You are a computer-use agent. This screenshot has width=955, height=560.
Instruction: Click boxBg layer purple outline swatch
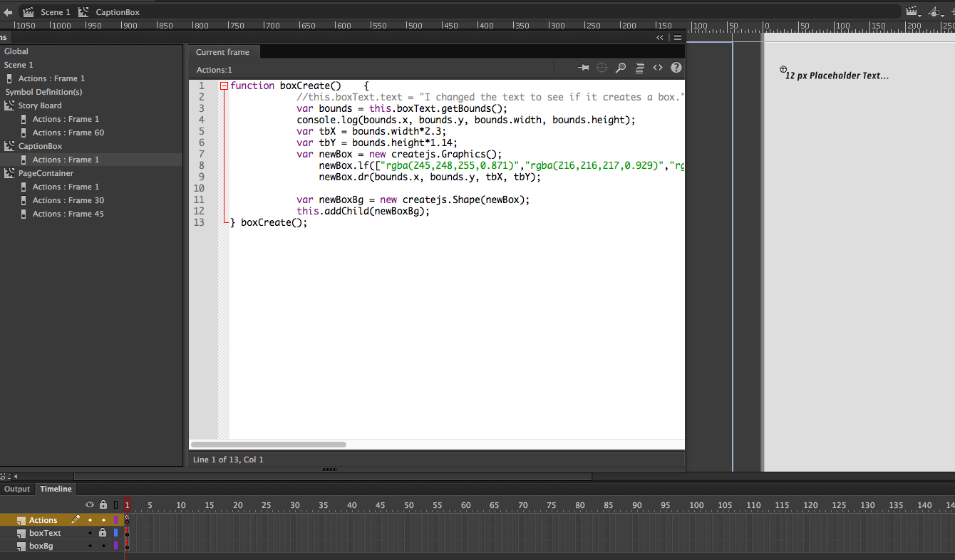(x=116, y=546)
